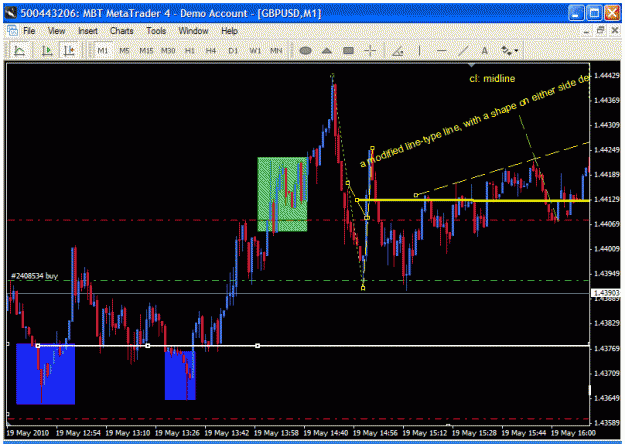Click the 1.43589 price scale label
Image resolution: width=625 pixels, height=444 pixels.
[606, 422]
